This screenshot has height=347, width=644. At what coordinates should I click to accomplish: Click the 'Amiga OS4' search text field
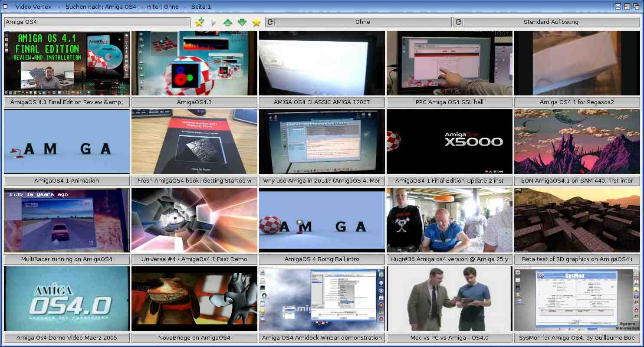click(97, 22)
